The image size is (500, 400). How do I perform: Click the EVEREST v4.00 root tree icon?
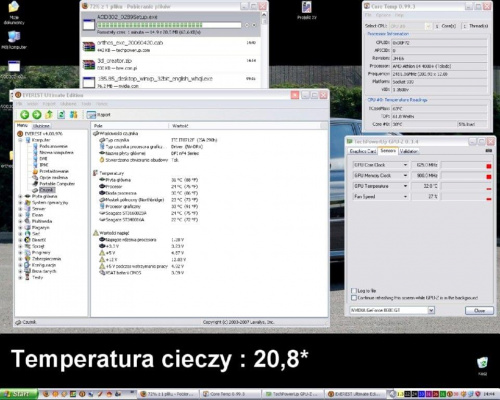pyautogui.click(x=20, y=134)
